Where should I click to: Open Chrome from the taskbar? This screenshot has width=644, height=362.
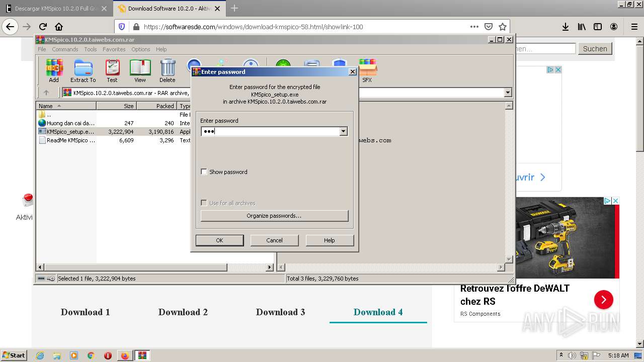91,355
